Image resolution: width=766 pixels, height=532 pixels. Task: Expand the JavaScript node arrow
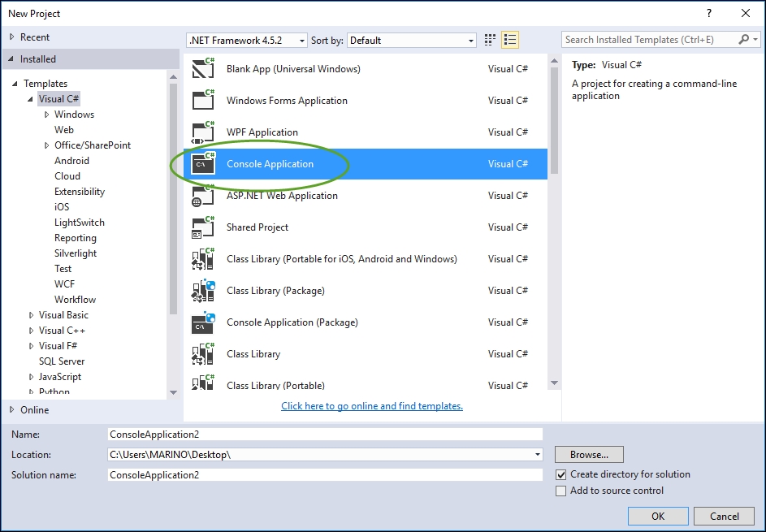coord(31,377)
